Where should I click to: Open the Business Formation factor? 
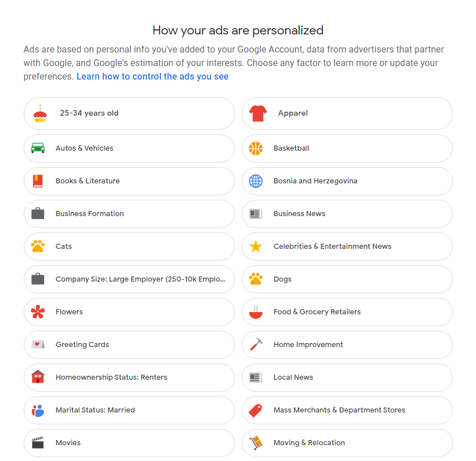coord(129,214)
